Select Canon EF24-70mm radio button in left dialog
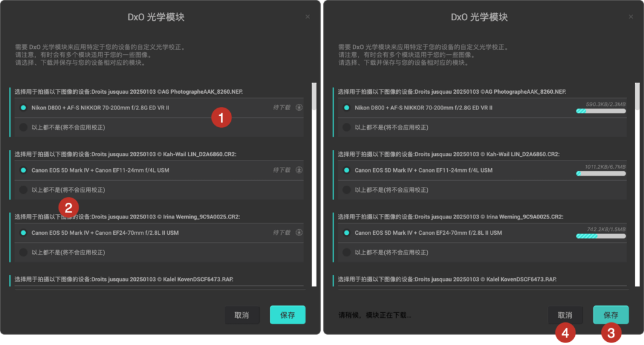 23,233
